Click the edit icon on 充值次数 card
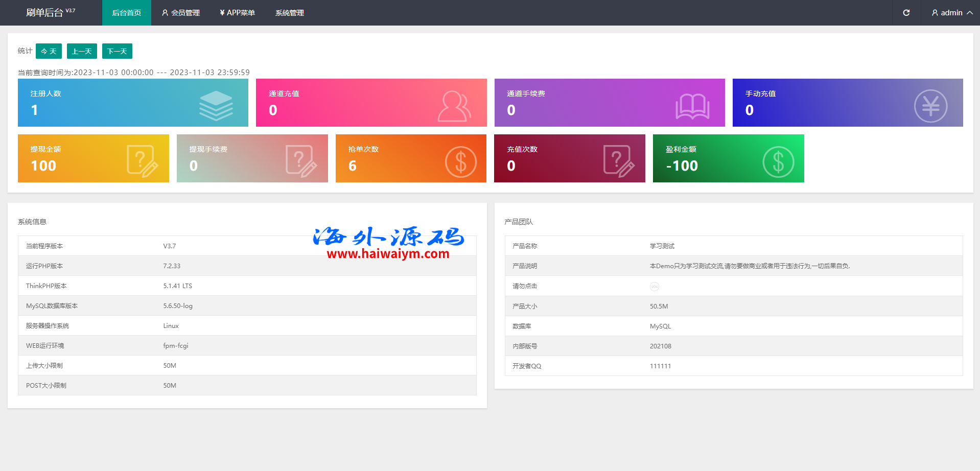Viewport: 980px width, 471px height. 618,161
